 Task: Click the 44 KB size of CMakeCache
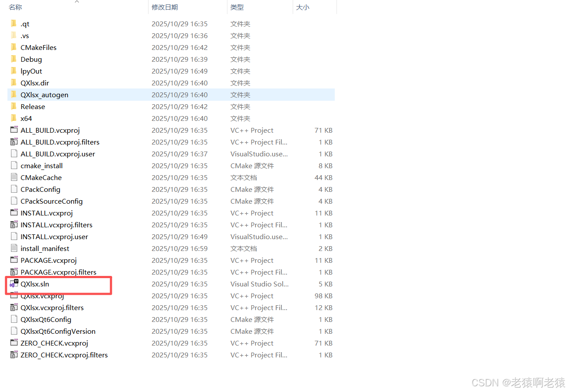coord(323,177)
